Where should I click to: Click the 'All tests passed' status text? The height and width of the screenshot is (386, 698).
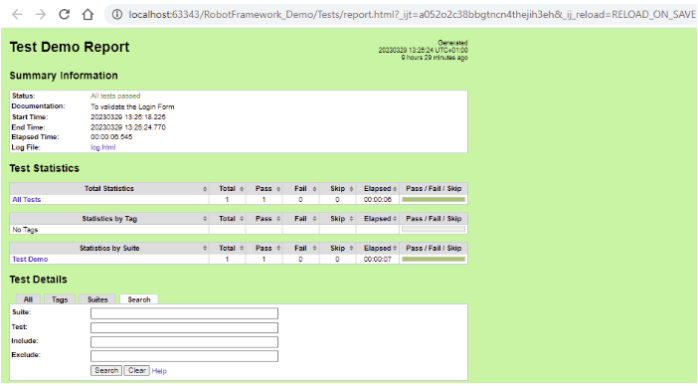(115, 96)
